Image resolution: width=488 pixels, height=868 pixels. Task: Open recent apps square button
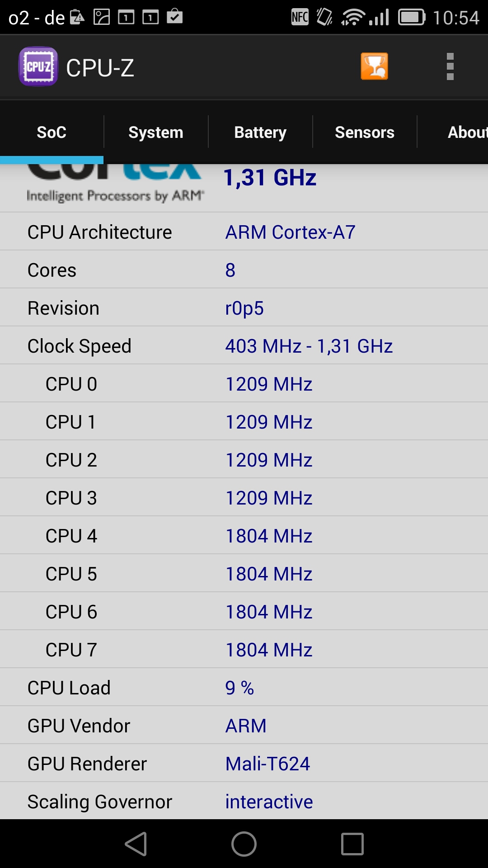[x=352, y=844]
